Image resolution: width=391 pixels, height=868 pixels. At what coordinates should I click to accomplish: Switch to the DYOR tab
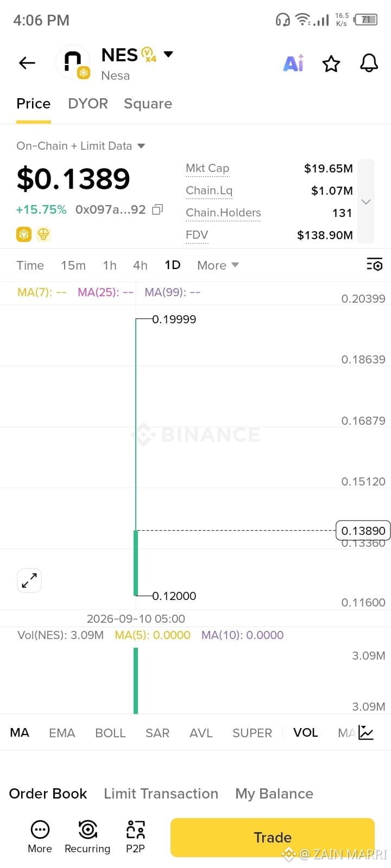click(x=88, y=104)
